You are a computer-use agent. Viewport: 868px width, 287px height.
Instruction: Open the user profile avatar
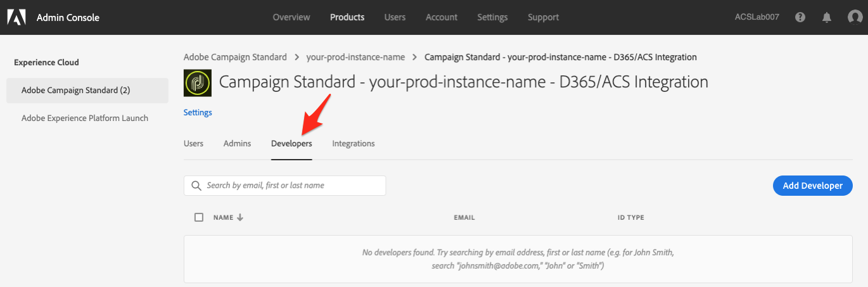pos(855,17)
